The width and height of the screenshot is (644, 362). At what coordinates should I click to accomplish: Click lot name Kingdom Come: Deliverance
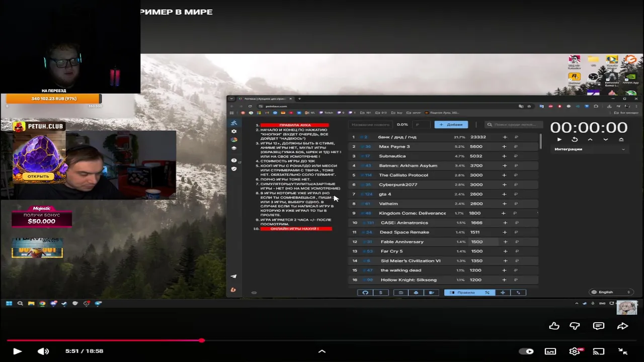412,213
